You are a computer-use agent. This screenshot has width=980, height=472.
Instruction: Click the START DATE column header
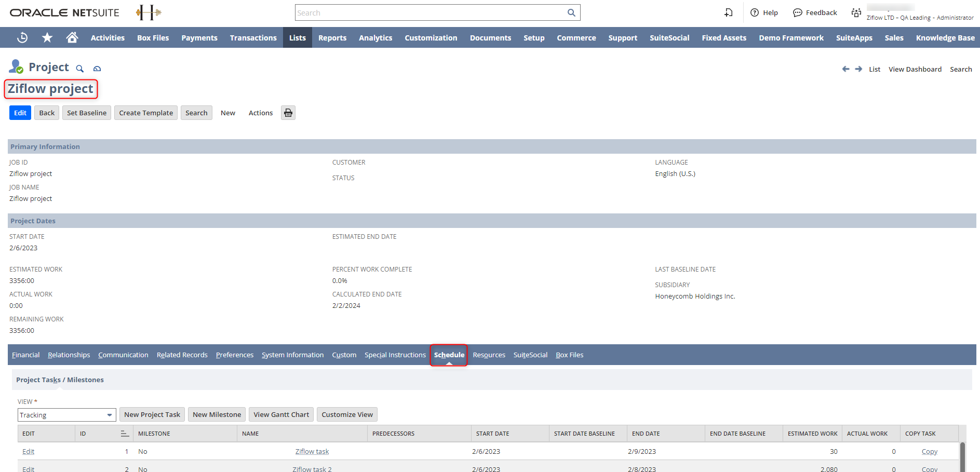(510, 434)
